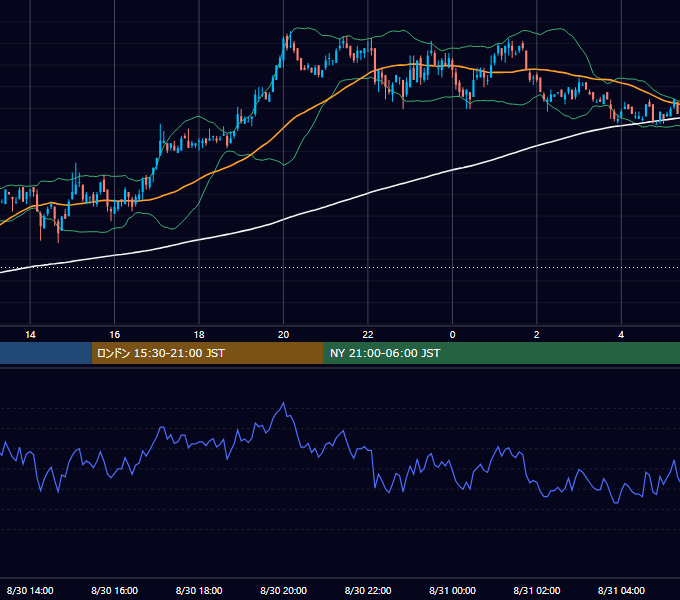Click the 22 hour axis label
The image size is (680, 600).
pos(368,335)
